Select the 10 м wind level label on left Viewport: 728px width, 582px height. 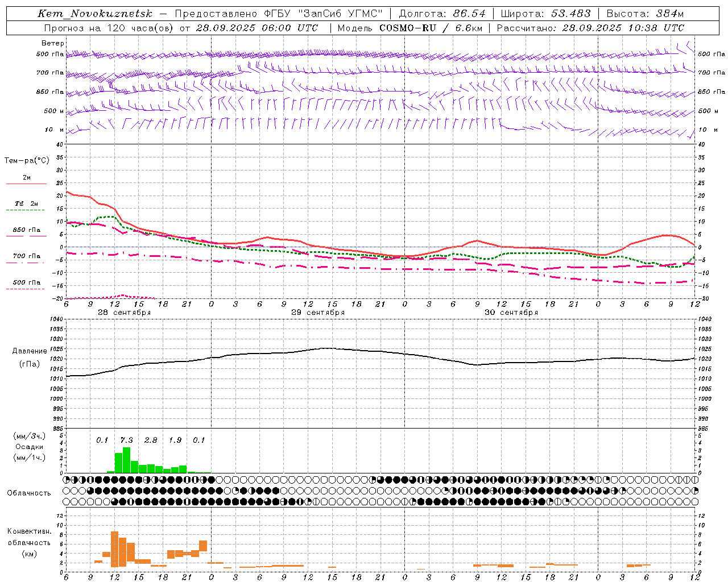coord(55,130)
